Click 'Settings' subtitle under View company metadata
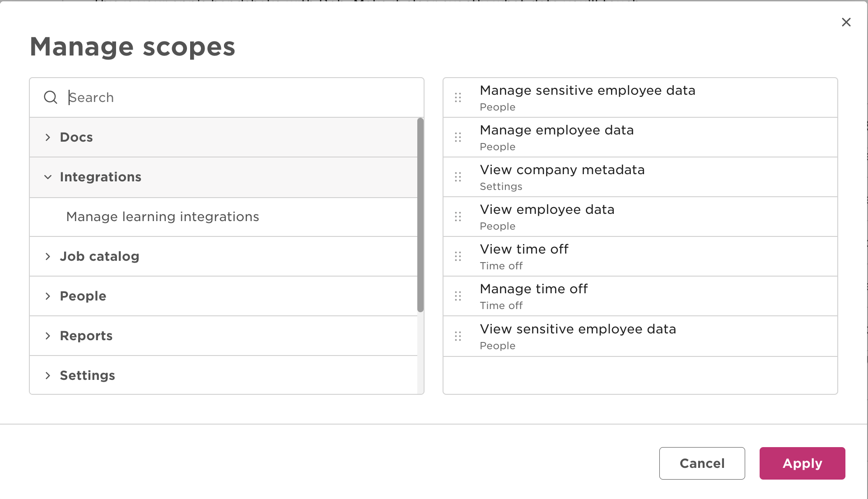 [501, 186]
